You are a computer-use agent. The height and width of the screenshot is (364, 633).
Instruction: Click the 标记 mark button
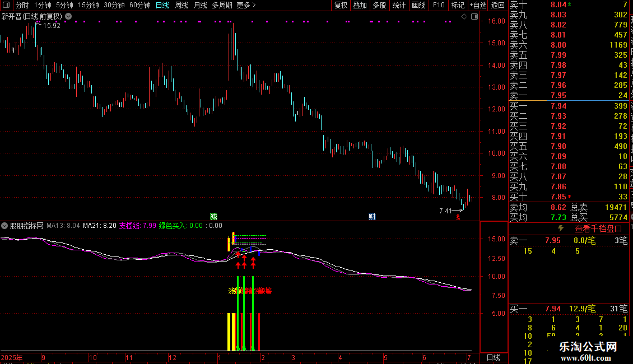[x=458, y=5]
